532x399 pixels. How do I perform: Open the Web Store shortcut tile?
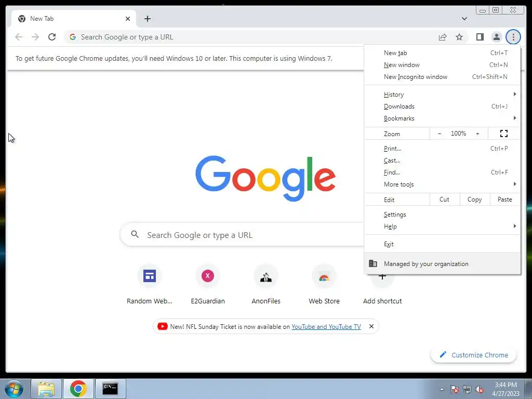tap(324, 284)
